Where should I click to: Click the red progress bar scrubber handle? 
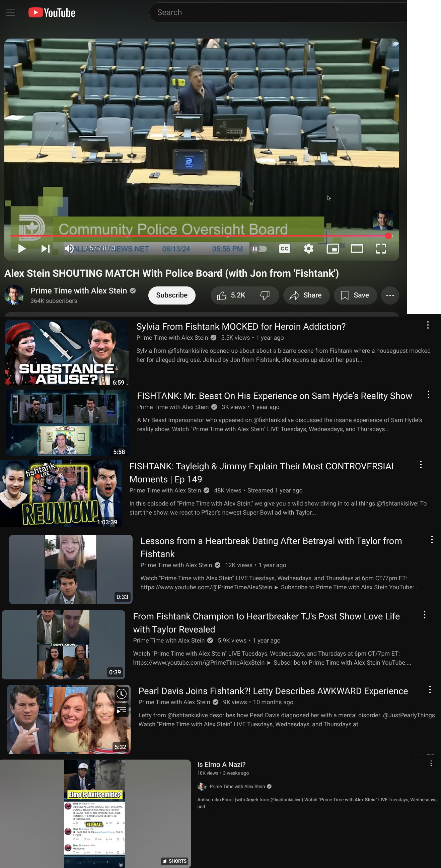388,236
